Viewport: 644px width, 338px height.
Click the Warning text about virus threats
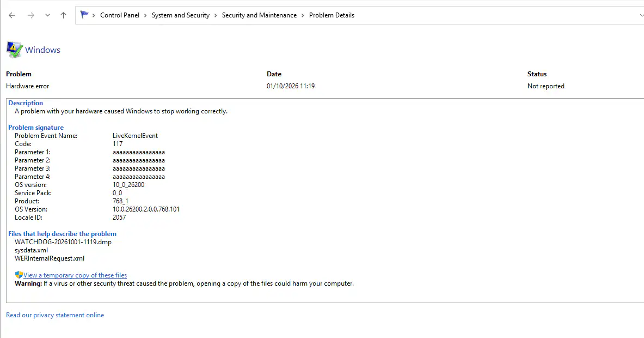click(184, 283)
